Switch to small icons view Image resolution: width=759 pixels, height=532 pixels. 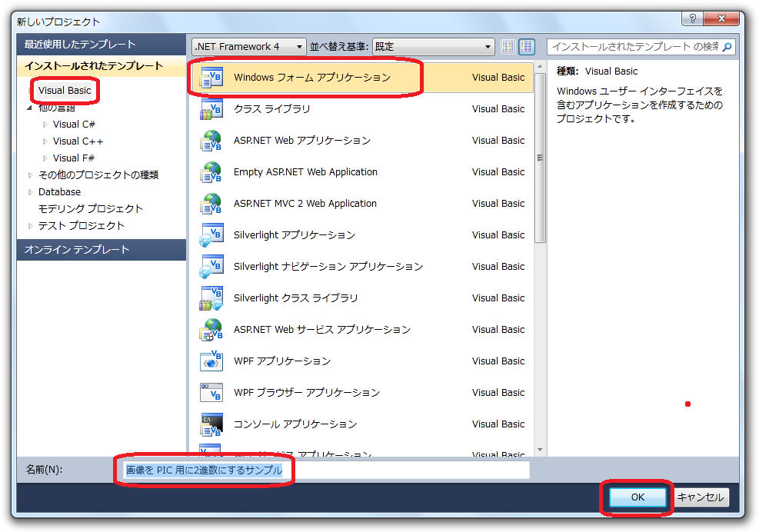pyautogui.click(x=508, y=46)
